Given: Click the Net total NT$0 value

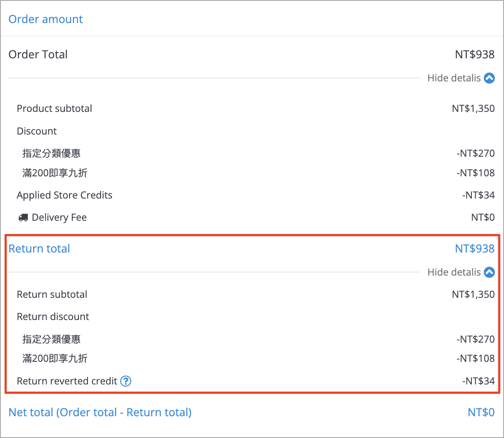Looking at the screenshot, I should [x=481, y=412].
